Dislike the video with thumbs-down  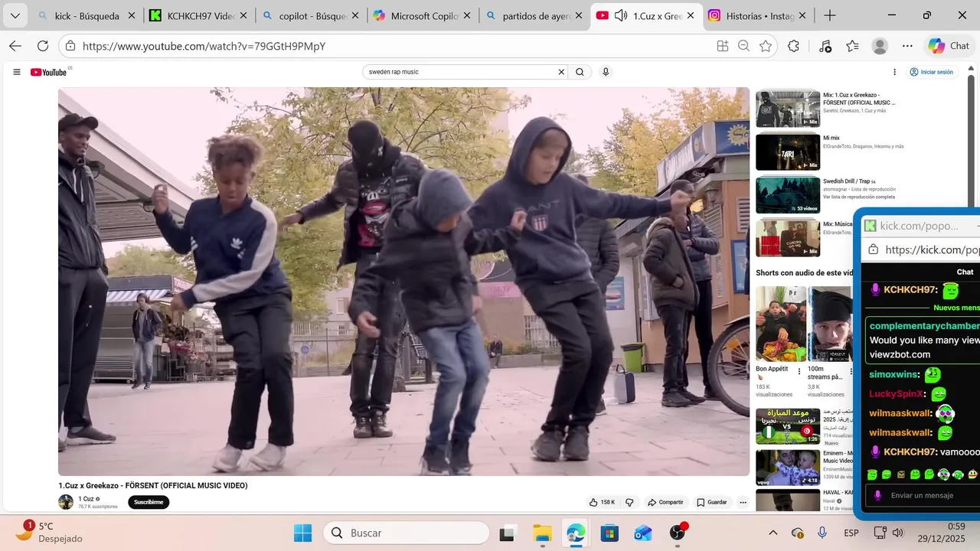click(629, 502)
